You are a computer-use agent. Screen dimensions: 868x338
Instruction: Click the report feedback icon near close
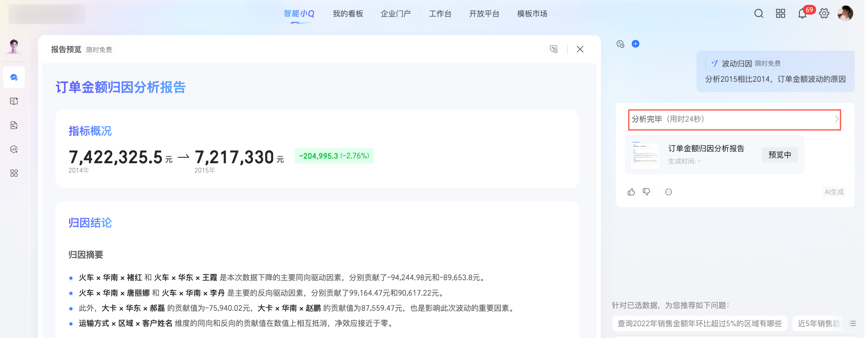[554, 49]
